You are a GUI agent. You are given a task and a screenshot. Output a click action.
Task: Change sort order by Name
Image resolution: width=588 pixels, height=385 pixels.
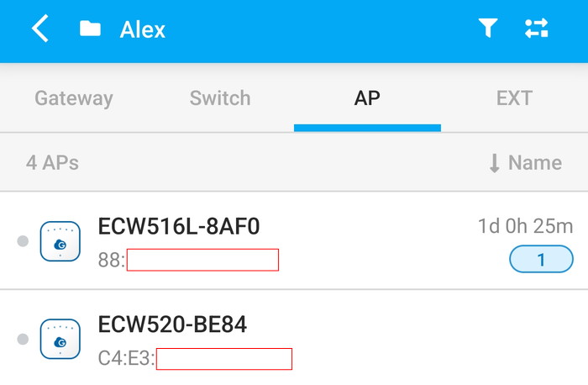(x=525, y=162)
